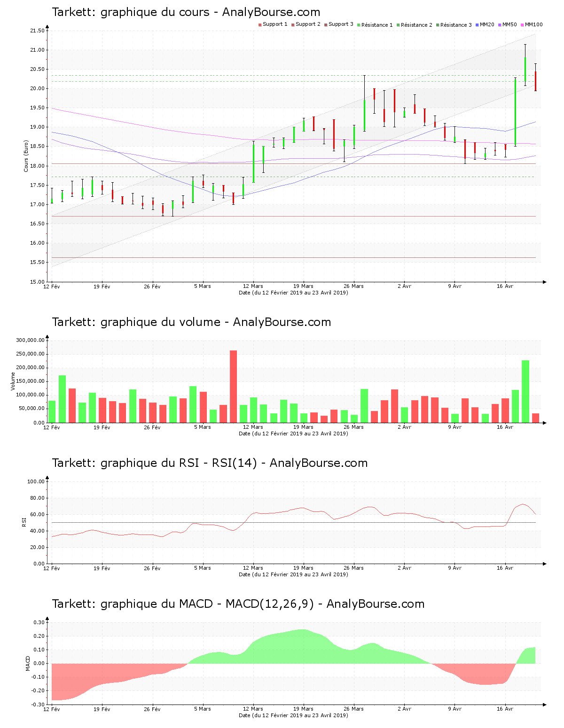Click the last red volume bar on the right
This screenshot has height=728, width=564.
535,418
